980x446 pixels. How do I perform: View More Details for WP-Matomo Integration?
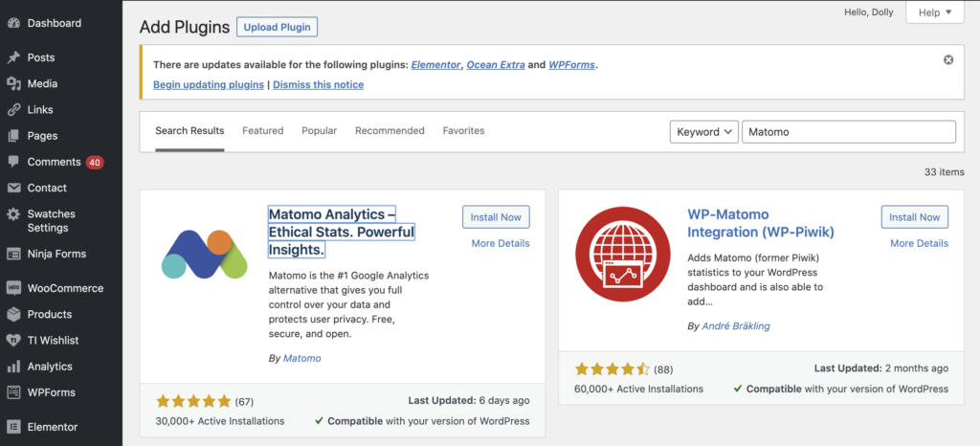click(x=919, y=243)
